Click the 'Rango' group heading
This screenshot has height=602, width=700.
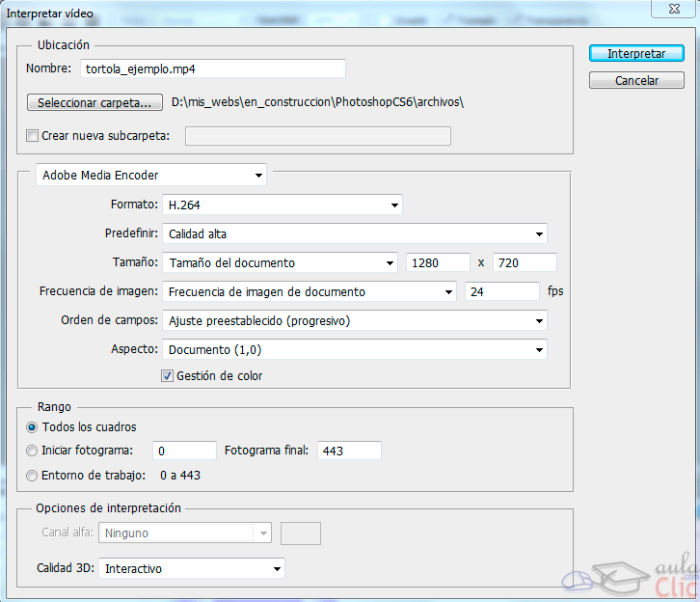(54, 407)
